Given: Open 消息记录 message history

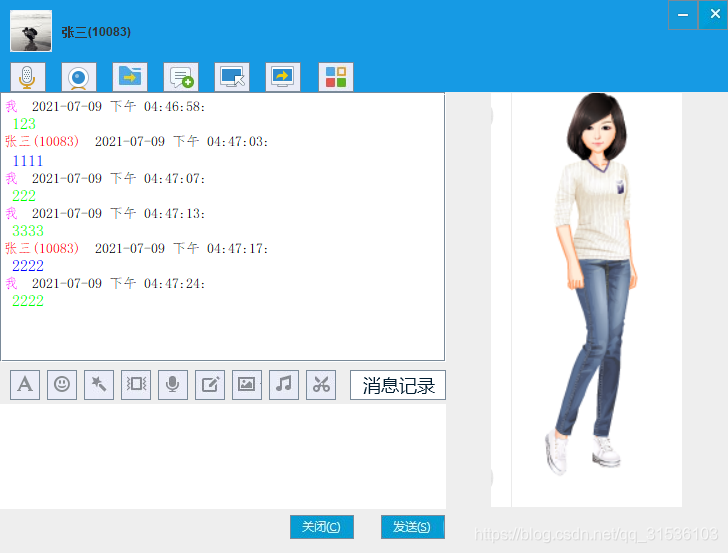Looking at the screenshot, I should [398, 385].
